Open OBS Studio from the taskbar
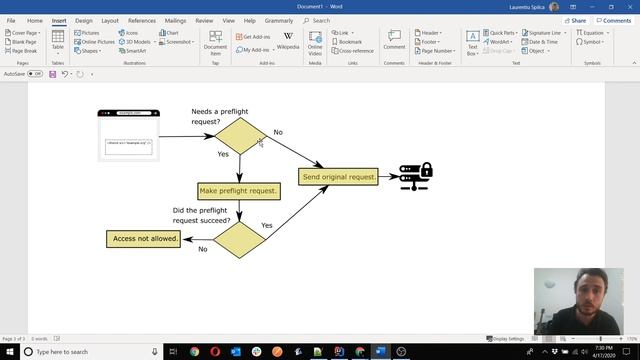This screenshot has height=360, width=640. point(401,351)
